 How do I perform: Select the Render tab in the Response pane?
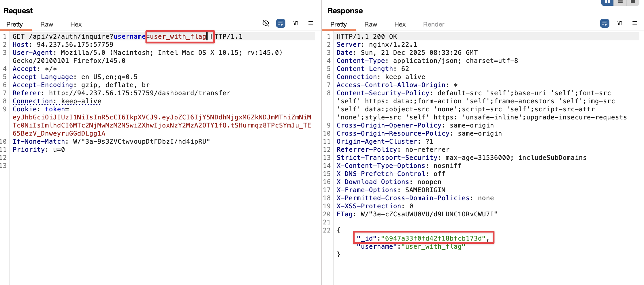pos(433,24)
